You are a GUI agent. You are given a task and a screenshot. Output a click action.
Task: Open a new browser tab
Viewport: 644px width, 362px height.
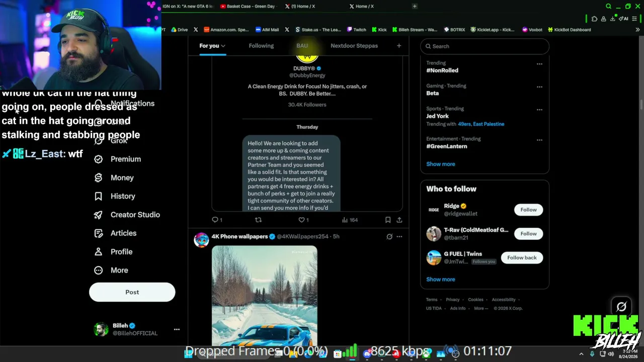click(415, 6)
